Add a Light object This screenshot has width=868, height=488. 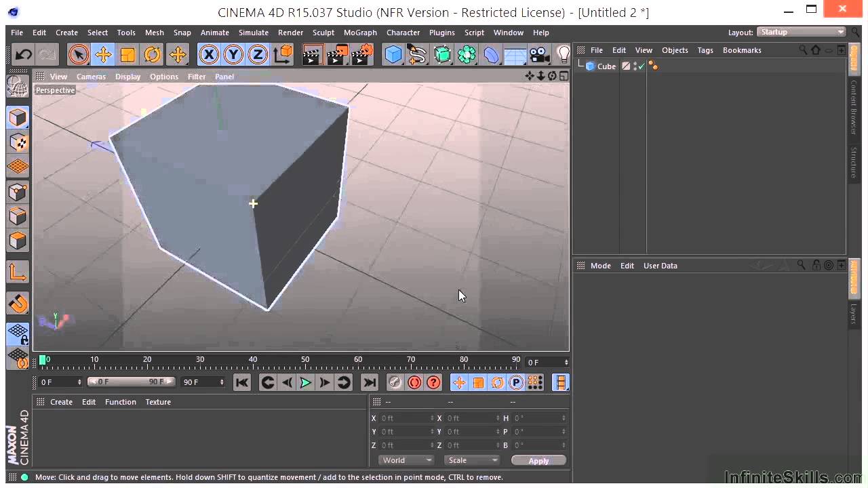point(563,54)
